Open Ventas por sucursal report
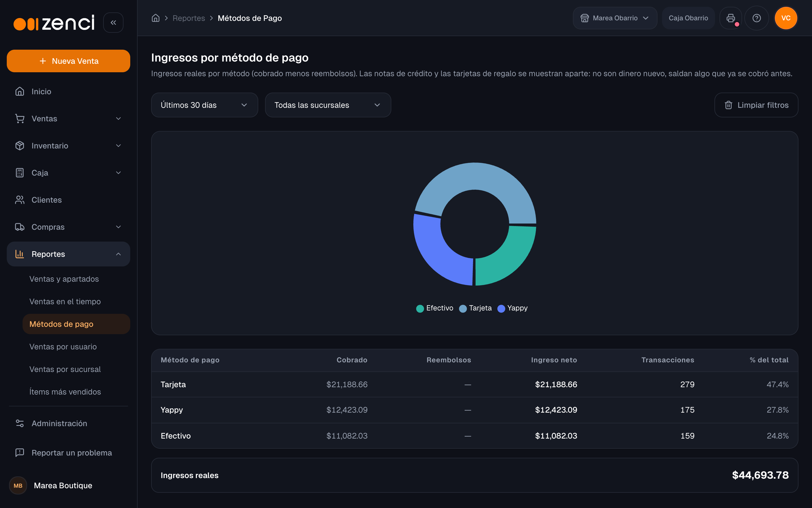This screenshot has width=812, height=508. pos(65,369)
